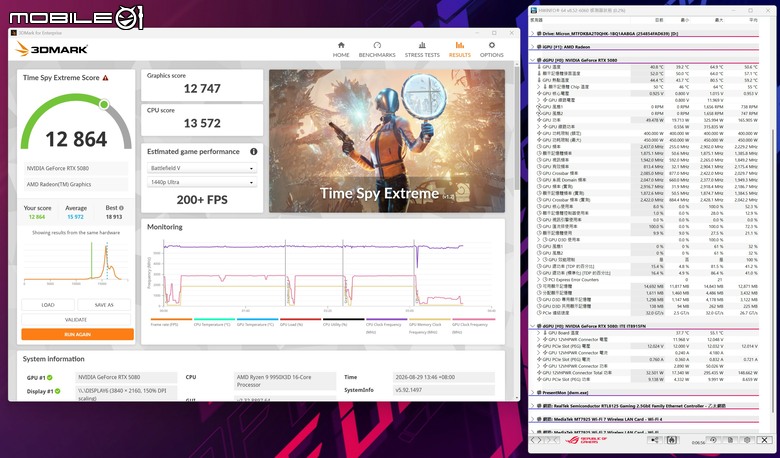The width and height of the screenshot is (780, 458).
Task: Click the NVIDIA GeForce RTX 5080 entry under score
Action: [x=76, y=169]
